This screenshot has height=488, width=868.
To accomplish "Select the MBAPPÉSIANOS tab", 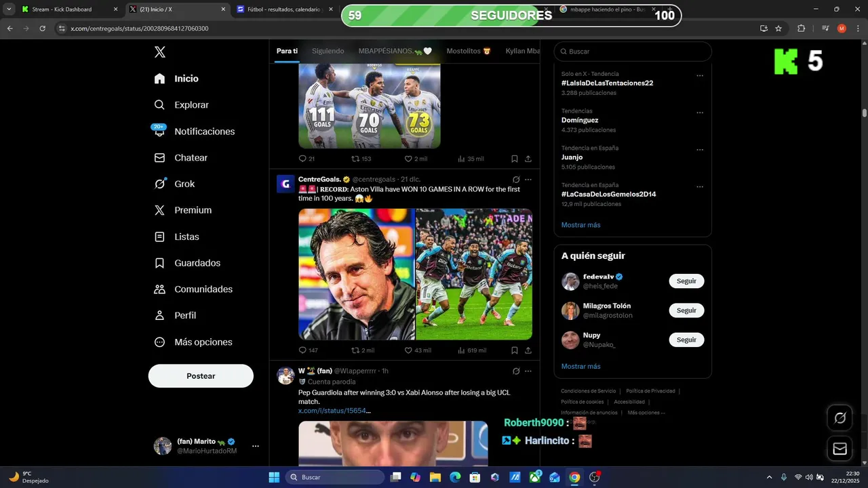I will coord(395,51).
